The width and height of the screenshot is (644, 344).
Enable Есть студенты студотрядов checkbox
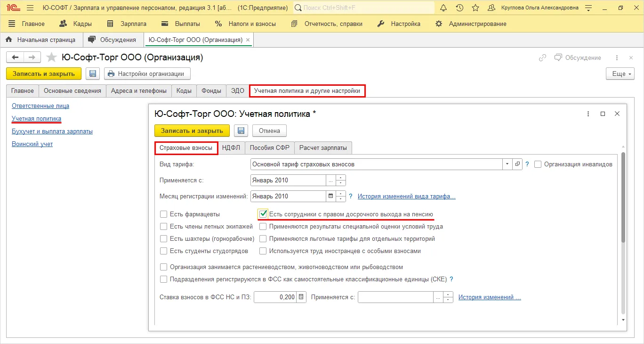(x=164, y=251)
